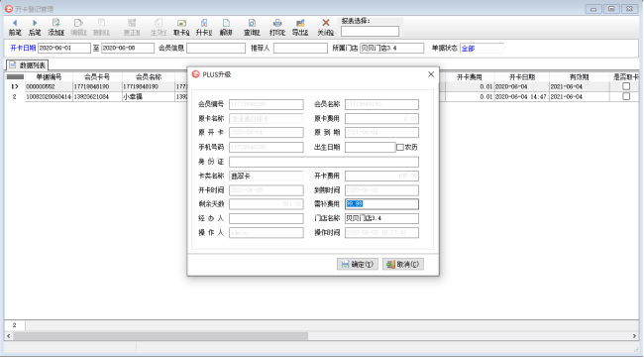644x358 pixels.
Task: Click the 取卡 pick-up card toolbar icon
Action: coord(181,27)
